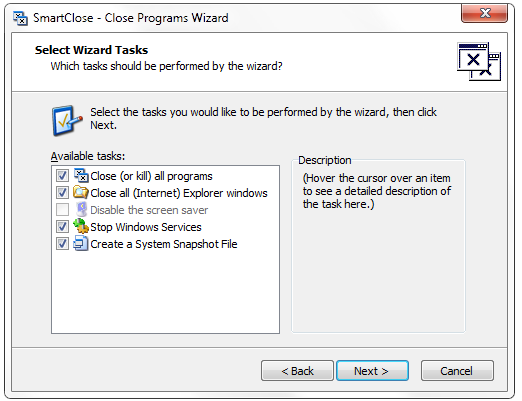This screenshot has height=401, width=522.
Task: Uncheck Create a System Snapshot File checkbox
Action: [x=62, y=244]
